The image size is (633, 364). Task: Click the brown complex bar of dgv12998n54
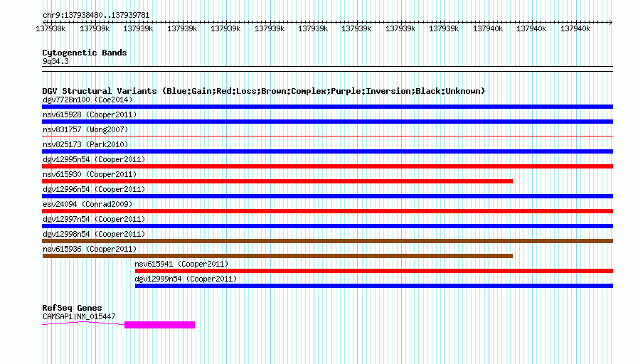(x=327, y=241)
